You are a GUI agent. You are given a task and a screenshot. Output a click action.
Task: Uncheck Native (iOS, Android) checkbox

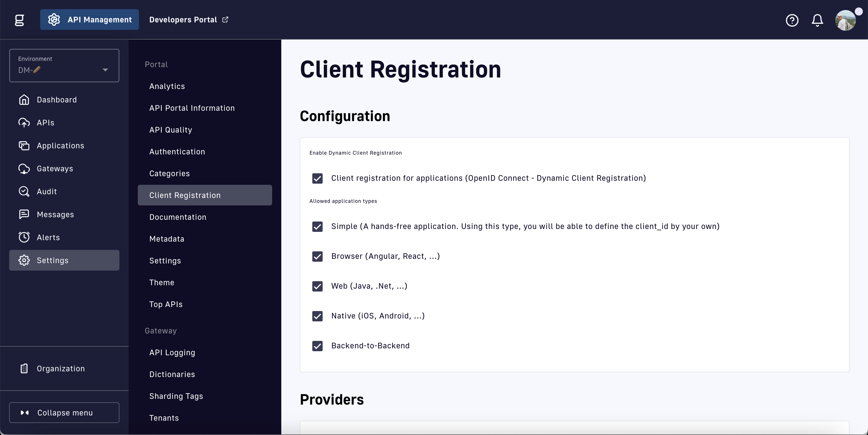click(x=317, y=316)
